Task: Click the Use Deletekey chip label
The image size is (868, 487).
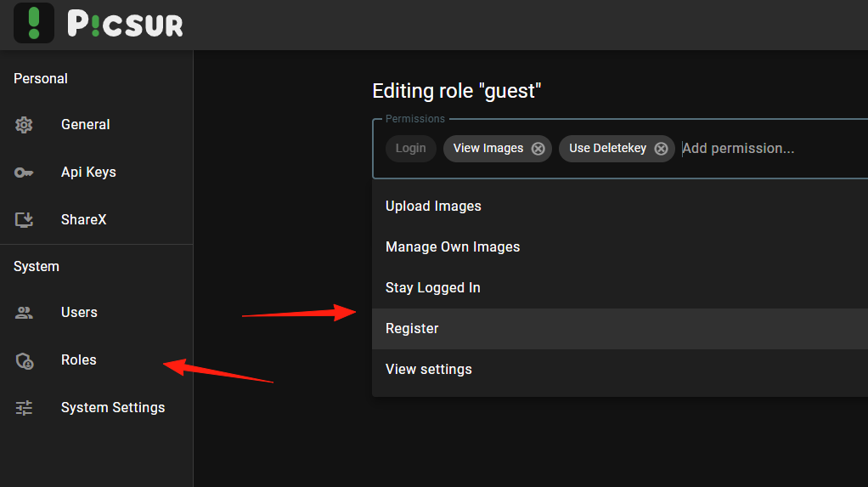Action: tap(608, 149)
